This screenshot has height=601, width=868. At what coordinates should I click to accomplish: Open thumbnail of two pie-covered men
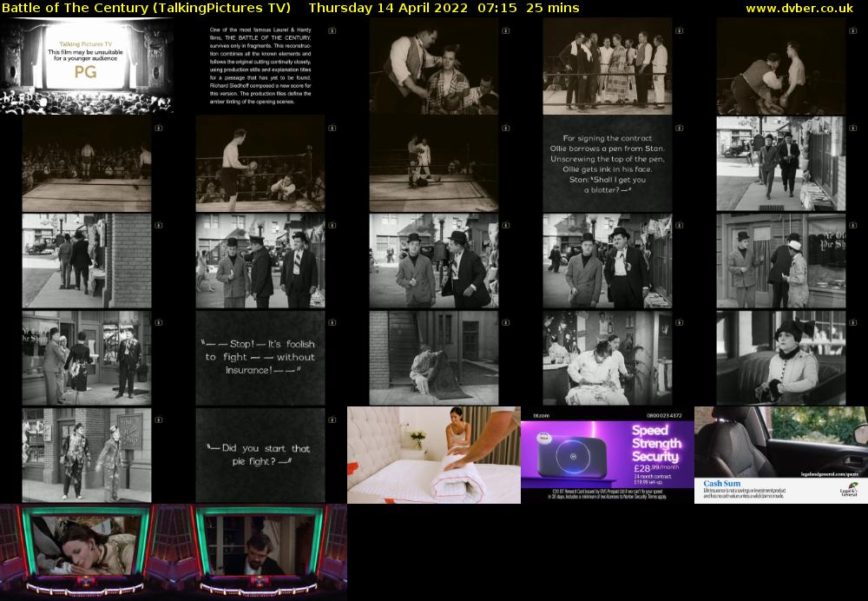(x=86, y=455)
